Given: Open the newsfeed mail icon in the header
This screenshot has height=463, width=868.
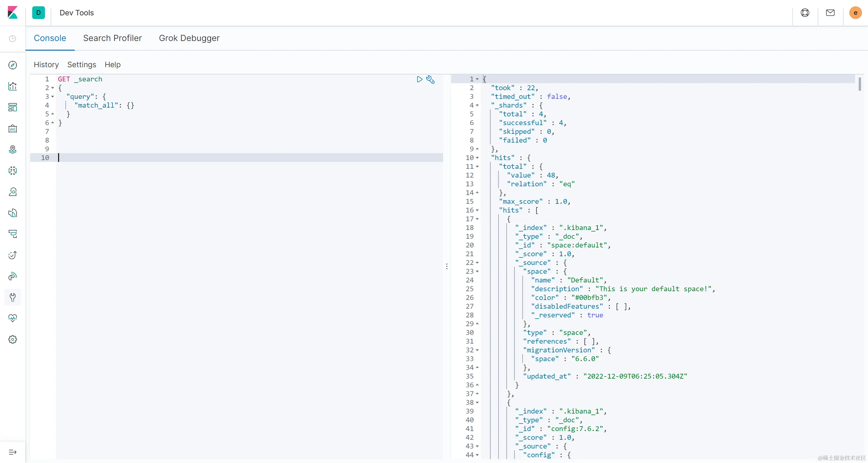Looking at the screenshot, I should pyautogui.click(x=830, y=13).
